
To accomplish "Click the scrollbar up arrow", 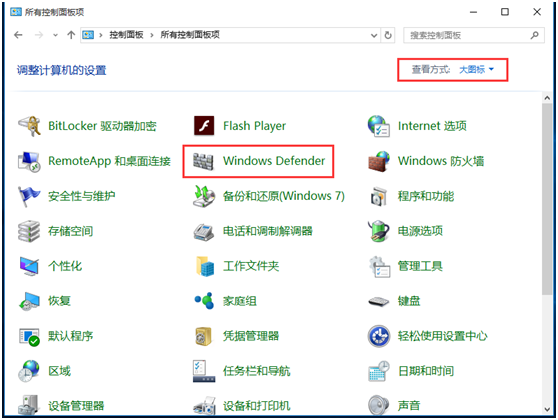I will 547,98.
